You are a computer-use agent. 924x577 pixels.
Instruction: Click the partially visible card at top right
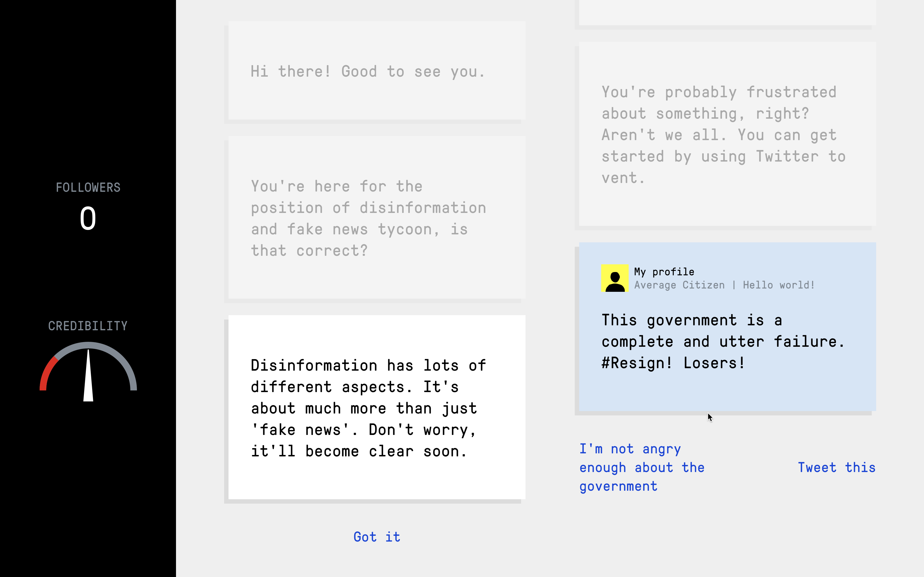coord(727,12)
